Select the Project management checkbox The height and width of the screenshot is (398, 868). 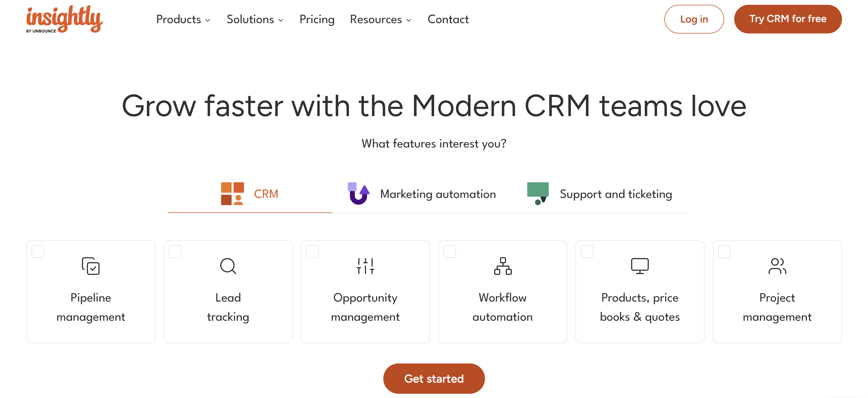pyautogui.click(x=724, y=252)
